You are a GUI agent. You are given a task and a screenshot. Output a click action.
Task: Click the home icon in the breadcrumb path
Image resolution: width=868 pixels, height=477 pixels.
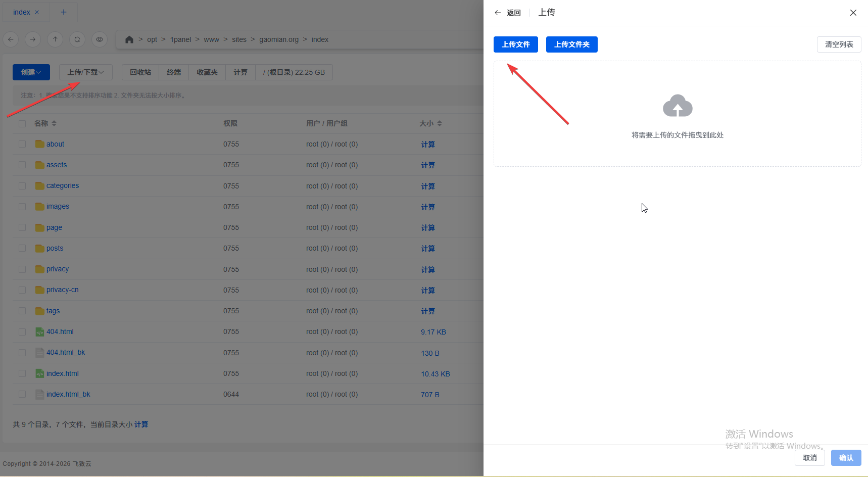(129, 39)
